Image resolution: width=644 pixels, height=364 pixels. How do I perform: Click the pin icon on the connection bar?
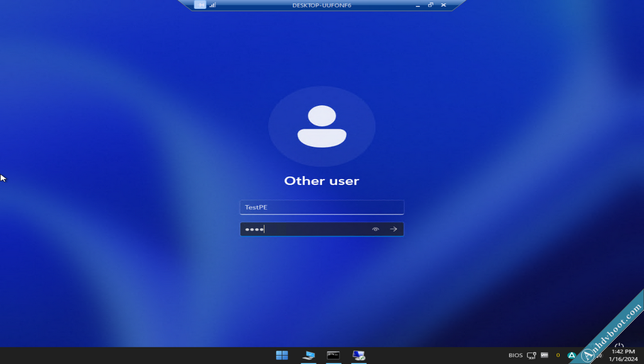tap(200, 5)
